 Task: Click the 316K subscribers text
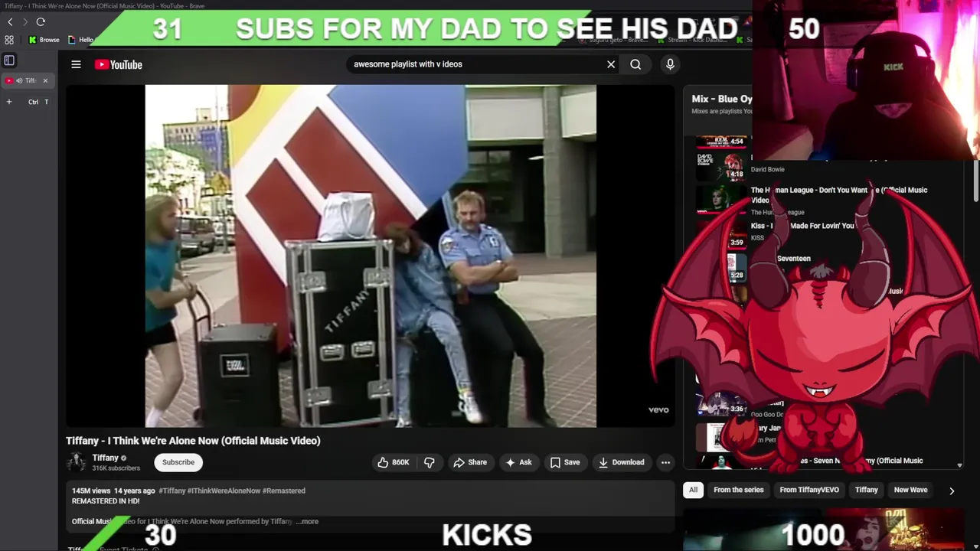[116, 468]
